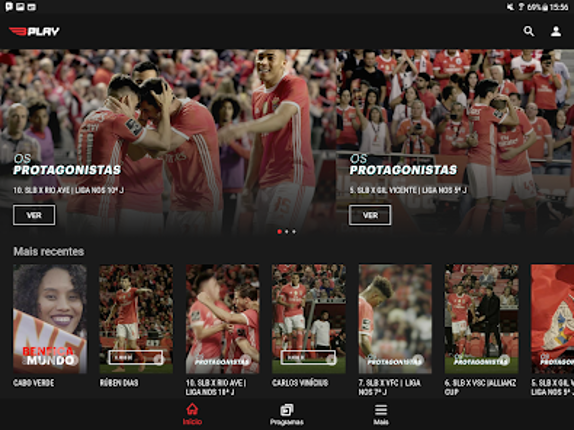Click the 'RÚBEN DIAS' caption text
The width and height of the screenshot is (574, 430).
[x=119, y=383]
